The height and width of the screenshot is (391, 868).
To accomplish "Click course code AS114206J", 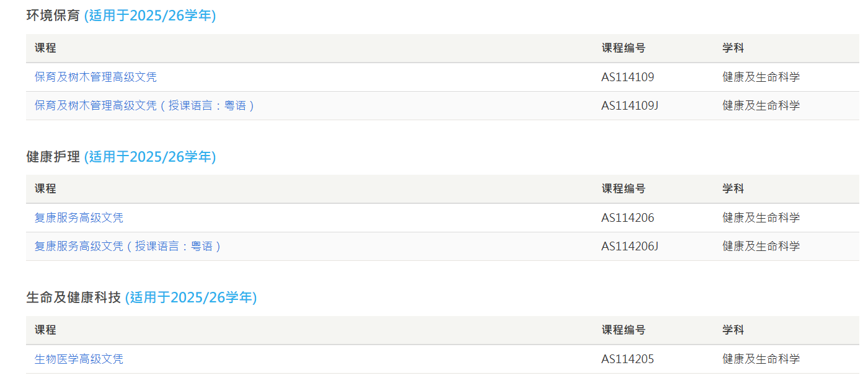I will 630,246.
